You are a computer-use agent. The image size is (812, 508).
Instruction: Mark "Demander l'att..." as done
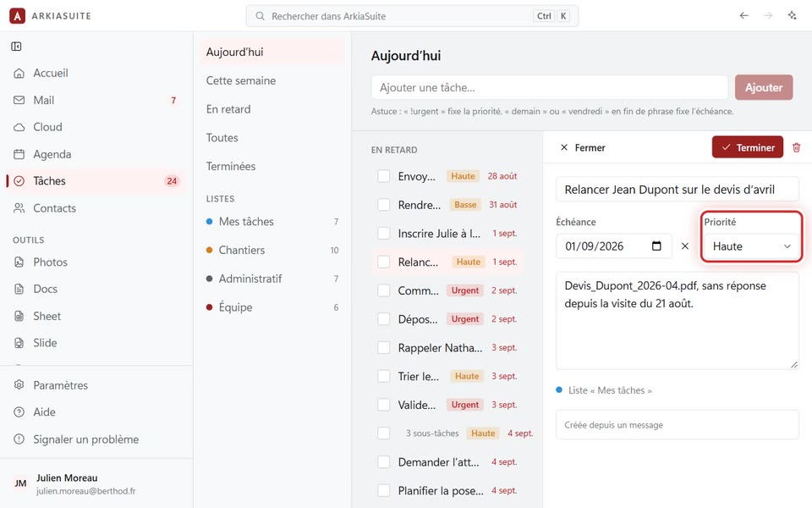click(x=384, y=462)
